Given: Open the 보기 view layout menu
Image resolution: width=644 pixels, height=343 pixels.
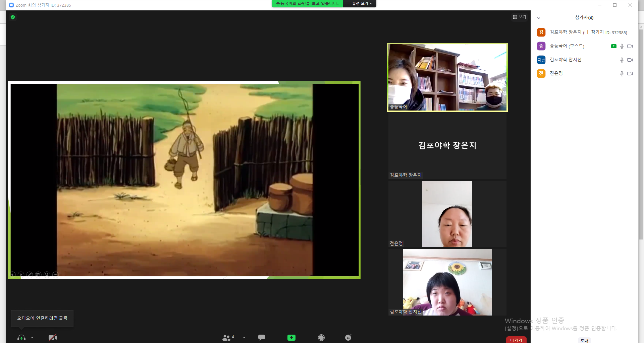Looking at the screenshot, I should pyautogui.click(x=520, y=17).
